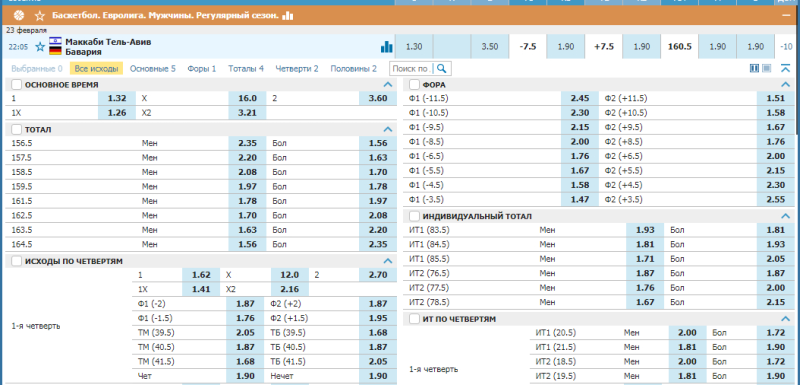Viewport: 800px width, 385px height.
Task: Pick 2.08 under odds for total 158.5
Action: tap(247, 172)
